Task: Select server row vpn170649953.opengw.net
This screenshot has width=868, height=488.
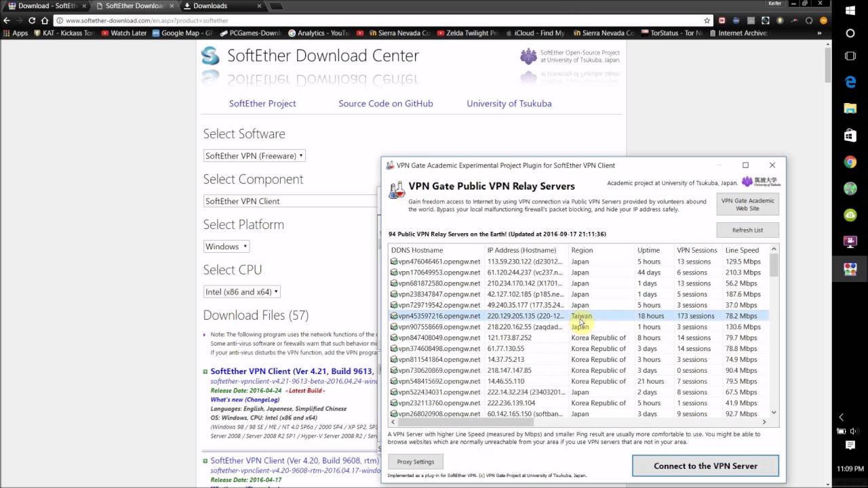Action: pos(578,272)
